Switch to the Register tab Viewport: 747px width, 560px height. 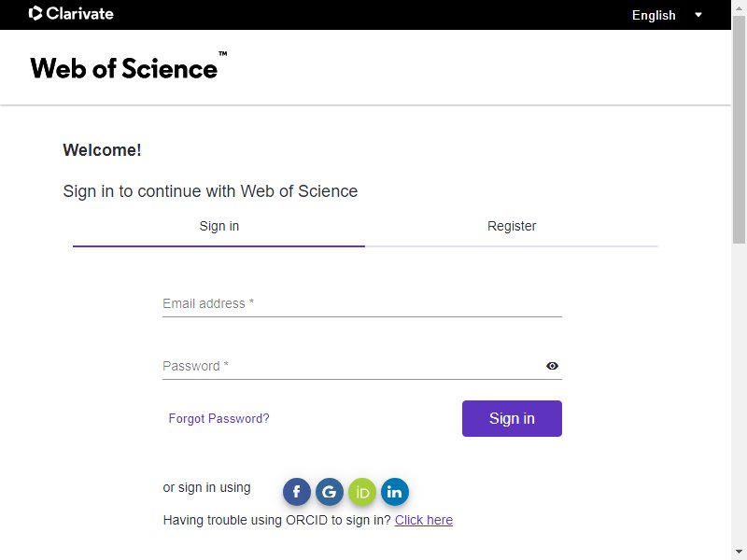[x=512, y=226]
